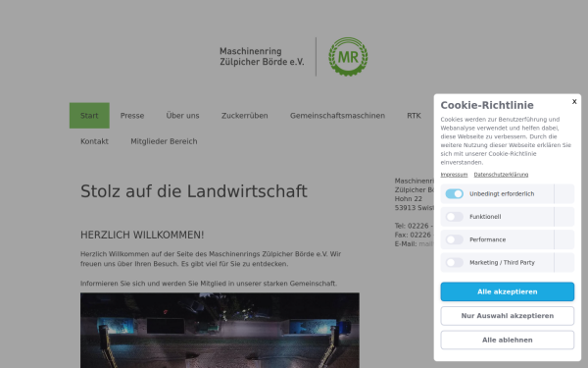Image resolution: width=588 pixels, height=368 pixels.
Task: Select Zuckerrüben in the navigation
Action: (244, 116)
